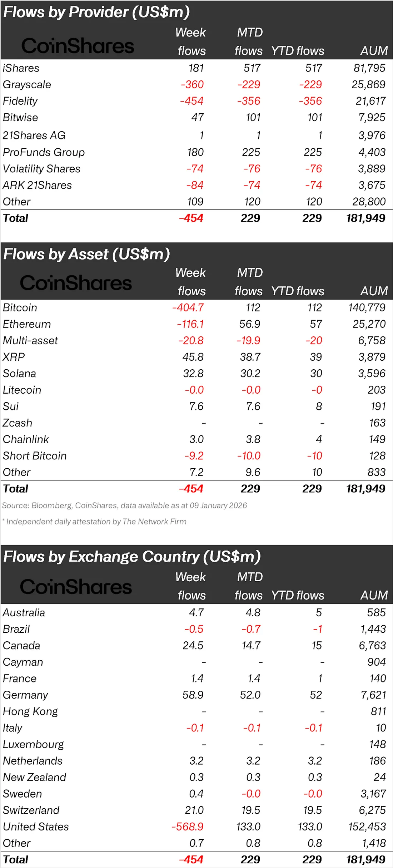The height and width of the screenshot is (868, 393).
Task: Click Bitcoin's week flows value -404.7
Action: (188, 307)
